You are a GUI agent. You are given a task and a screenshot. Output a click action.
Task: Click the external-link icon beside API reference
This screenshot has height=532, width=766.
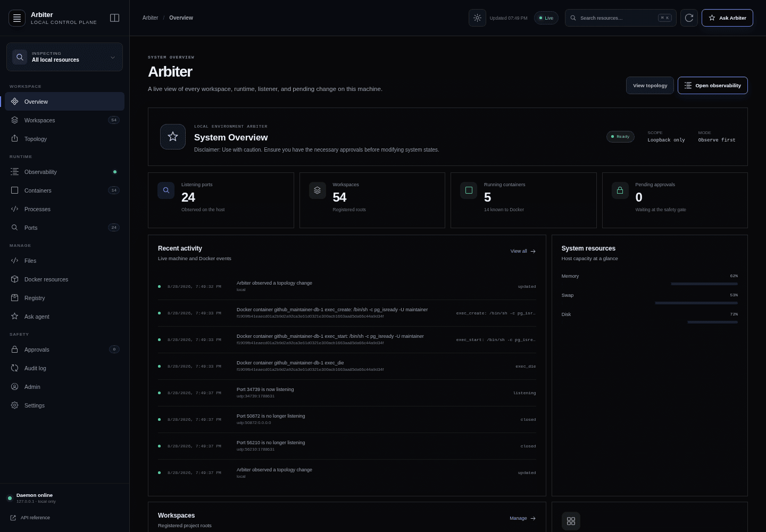(x=13, y=518)
